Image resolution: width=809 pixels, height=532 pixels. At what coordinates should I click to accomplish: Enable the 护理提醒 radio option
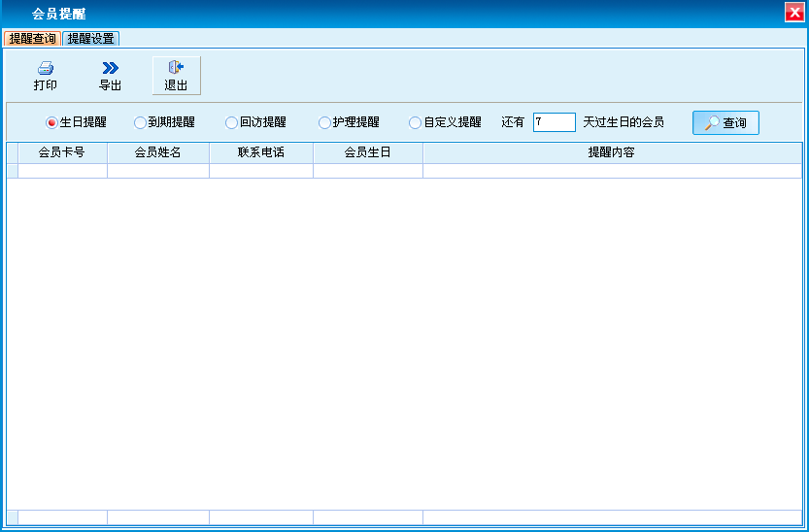pos(324,123)
